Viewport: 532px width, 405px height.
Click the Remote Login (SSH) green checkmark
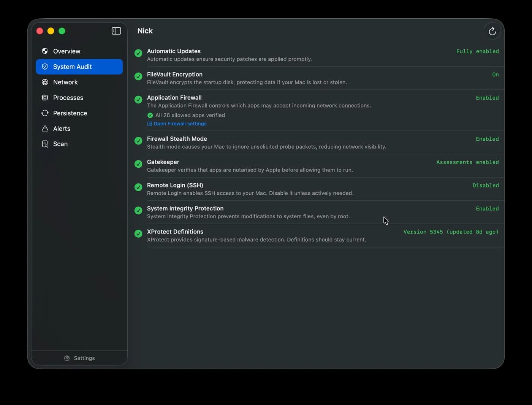tap(138, 187)
